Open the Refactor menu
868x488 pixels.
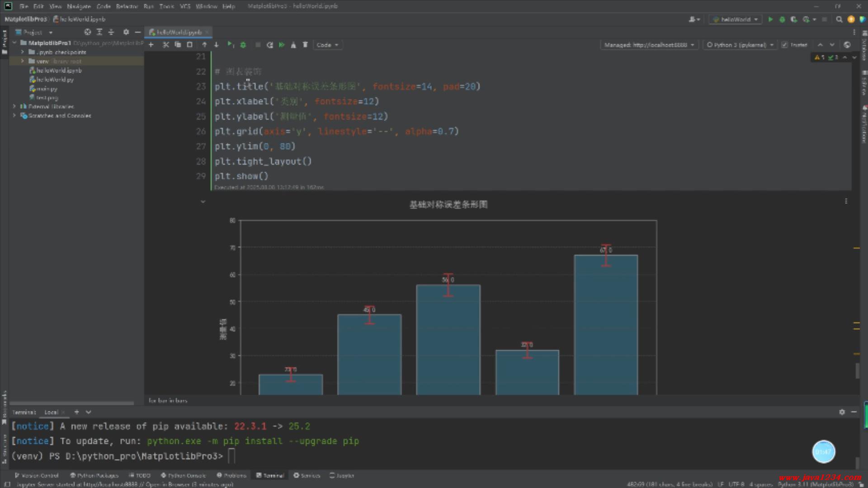(x=127, y=6)
